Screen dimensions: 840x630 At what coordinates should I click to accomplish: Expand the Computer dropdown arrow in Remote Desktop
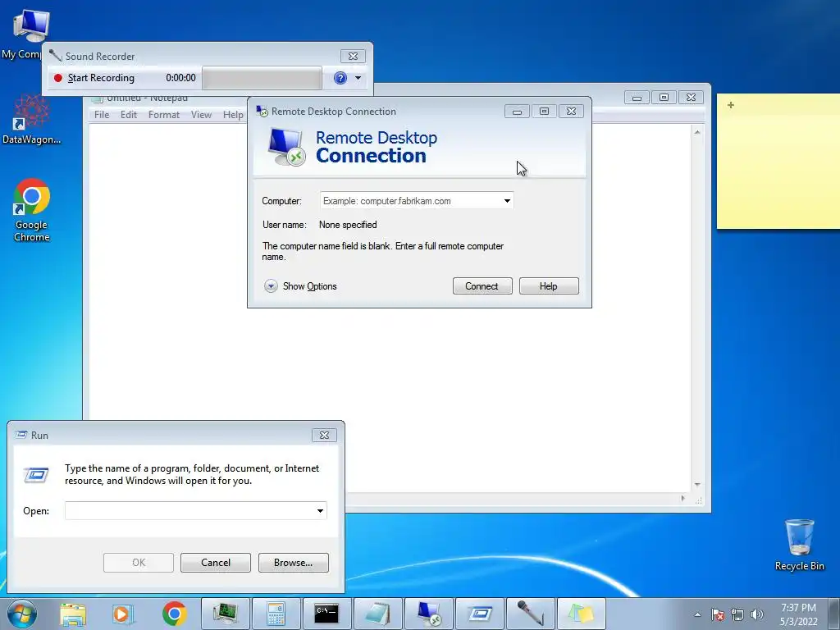[x=507, y=201]
